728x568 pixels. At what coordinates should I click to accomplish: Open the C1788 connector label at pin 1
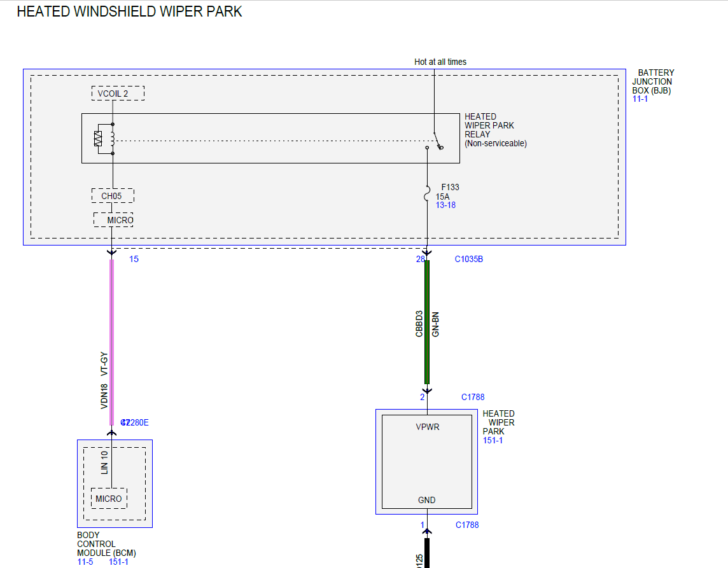(467, 525)
